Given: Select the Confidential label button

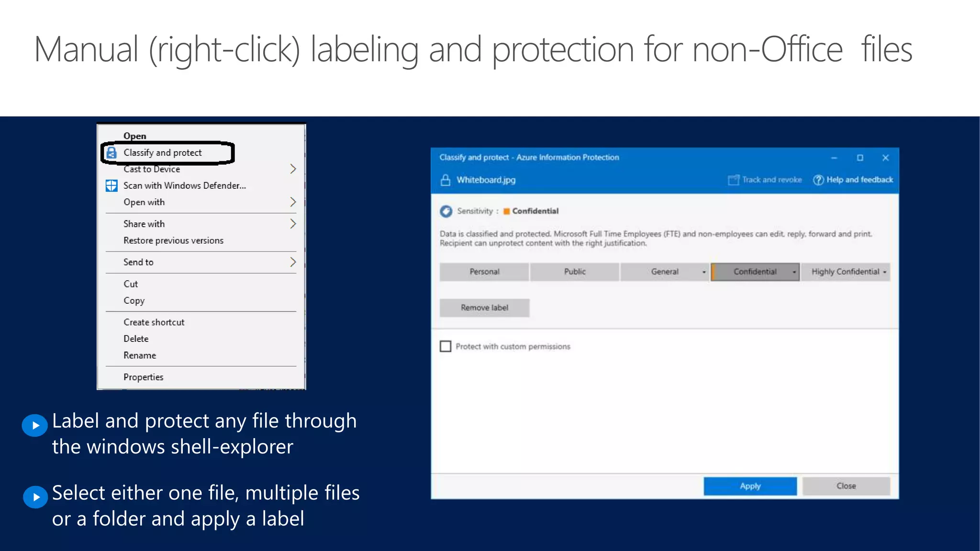Looking at the screenshot, I should click(755, 272).
